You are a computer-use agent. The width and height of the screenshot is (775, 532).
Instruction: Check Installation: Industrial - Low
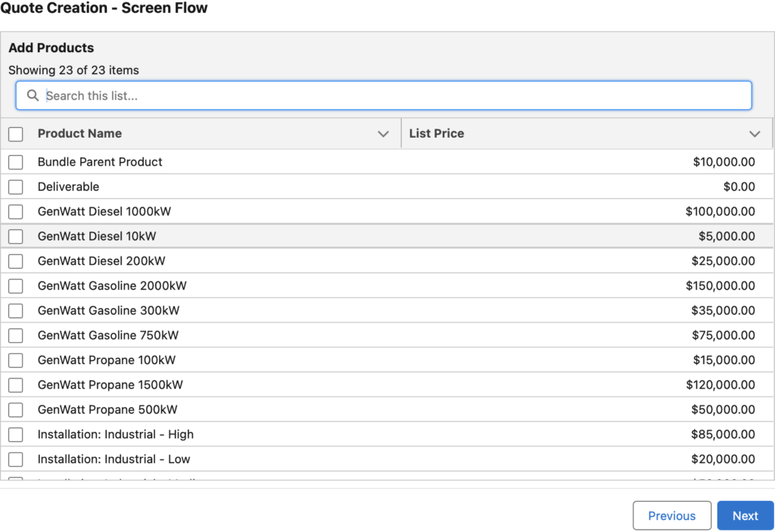point(15,459)
